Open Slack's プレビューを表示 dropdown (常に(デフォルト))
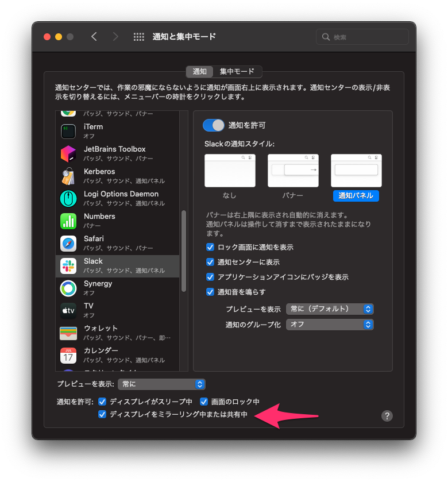 click(x=330, y=309)
